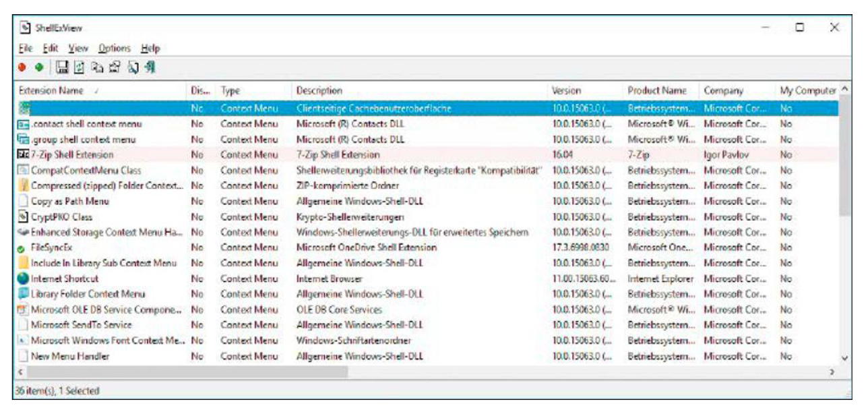868x412 pixels.
Task: Open the Options menu
Action: click(115, 49)
